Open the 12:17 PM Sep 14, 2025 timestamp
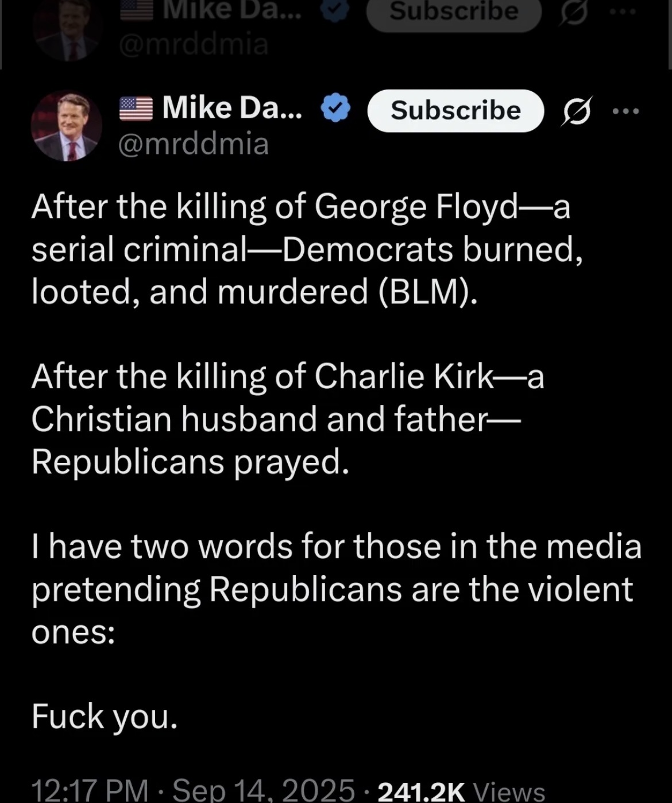The width and height of the screenshot is (672, 803). click(193, 789)
